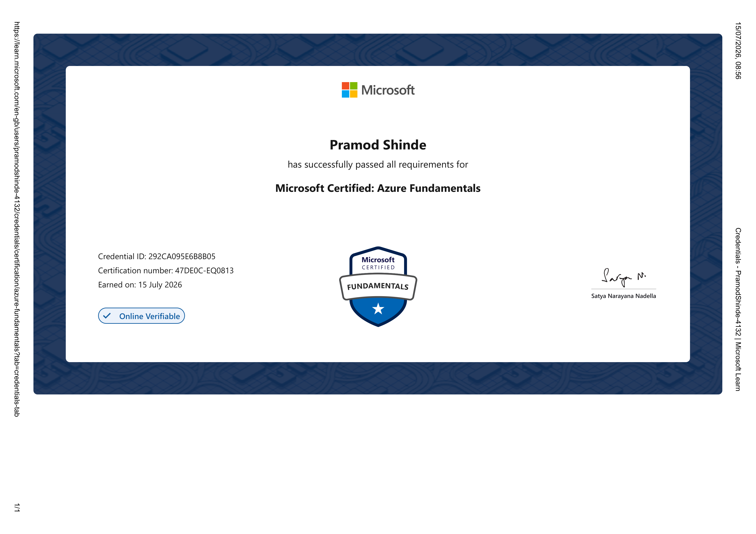
Task: Click the Satya Nadella handwritten signature
Action: click(x=623, y=277)
